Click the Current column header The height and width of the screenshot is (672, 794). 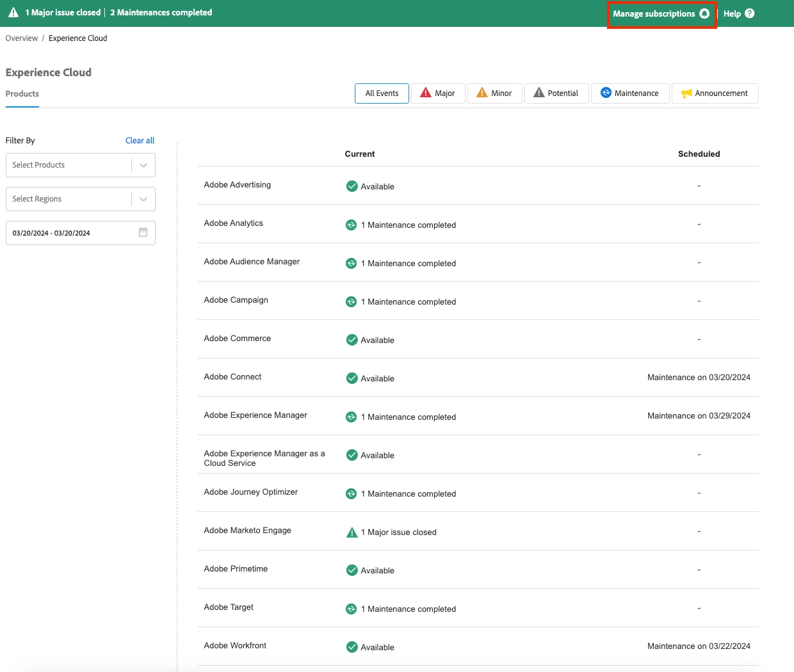[360, 154]
